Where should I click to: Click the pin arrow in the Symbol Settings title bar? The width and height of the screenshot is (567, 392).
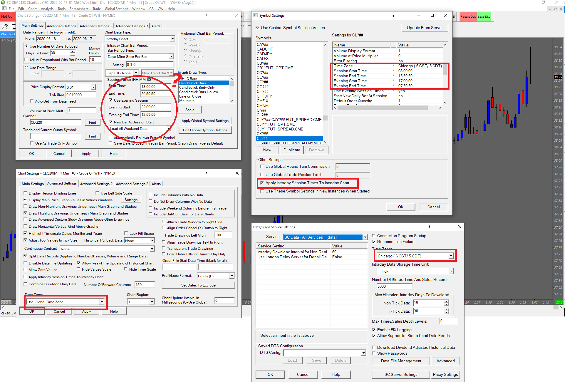393,16
